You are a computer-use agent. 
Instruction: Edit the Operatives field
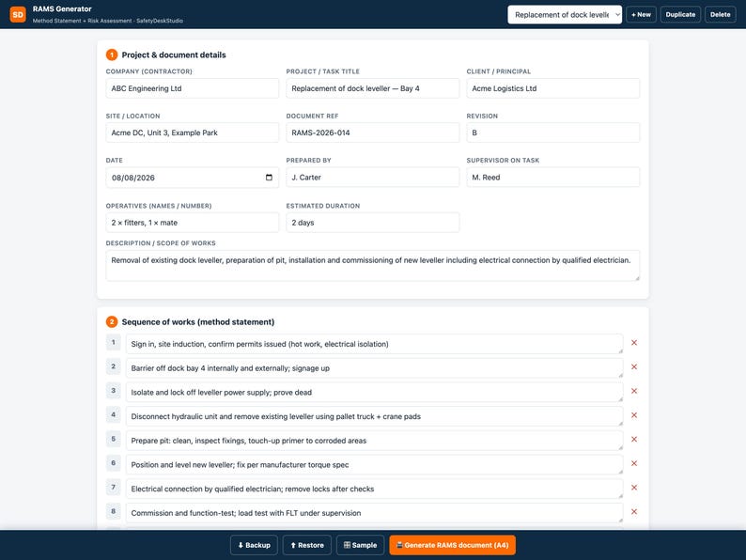(x=193, y=223)
